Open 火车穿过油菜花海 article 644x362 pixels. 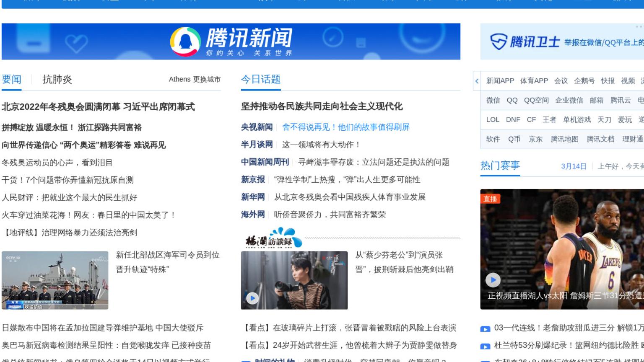click(x=88, y=215)
